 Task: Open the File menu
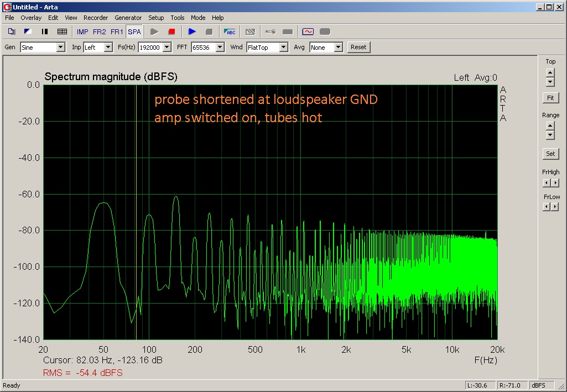coord(9,18)
